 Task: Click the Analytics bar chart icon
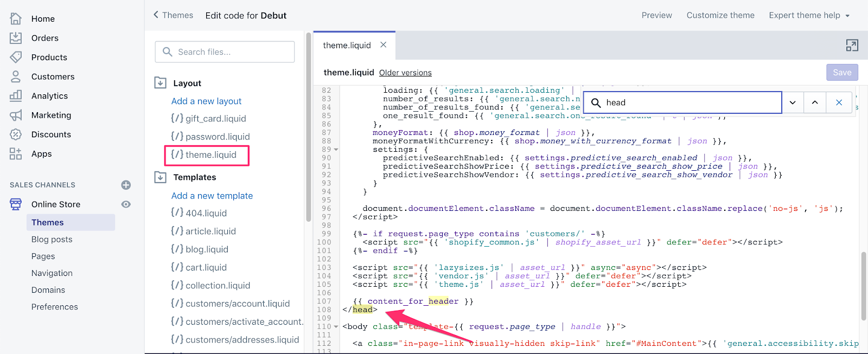pyautogui.click(x=16, y=96)
